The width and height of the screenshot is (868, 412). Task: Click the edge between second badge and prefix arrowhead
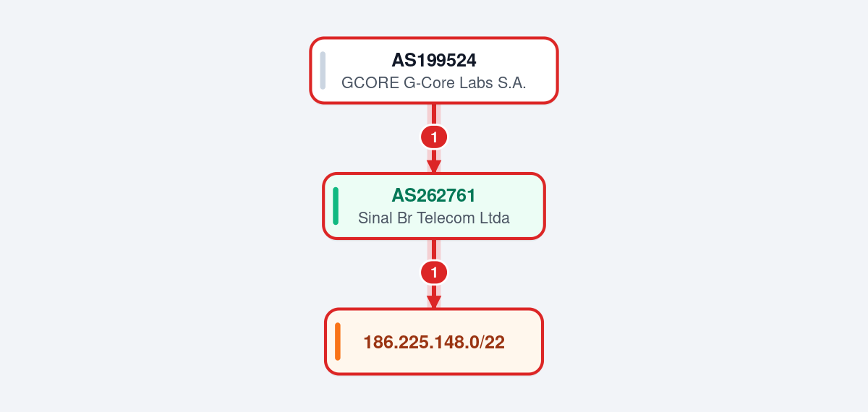click(434, 291)
